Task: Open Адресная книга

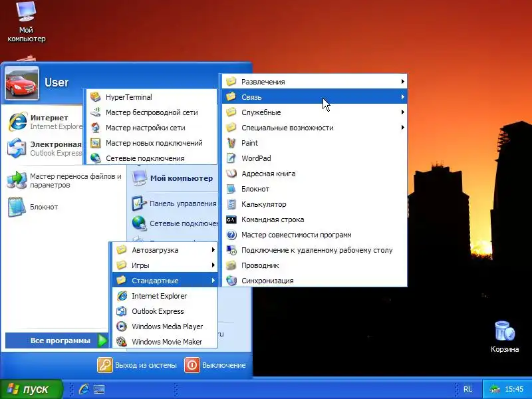Action: click(x=315, y=174)
